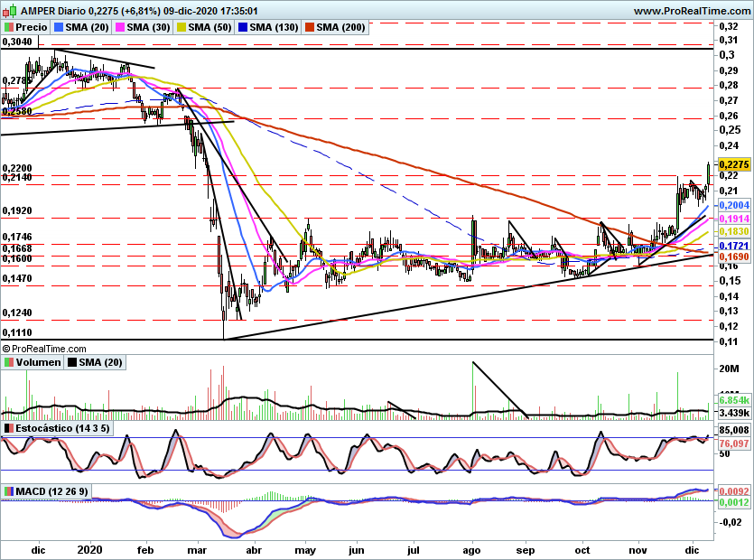The width and height of the screenshot is (754, 560).
Task: Click the 0,3 price axis label
Action: [x=726, y=55]
